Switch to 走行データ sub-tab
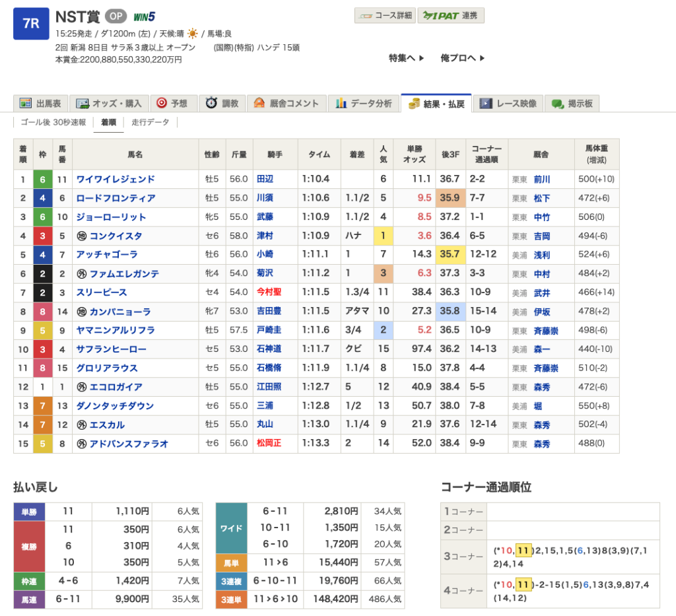Viewport: 676px width, 616px height. [x=150, y=122]
